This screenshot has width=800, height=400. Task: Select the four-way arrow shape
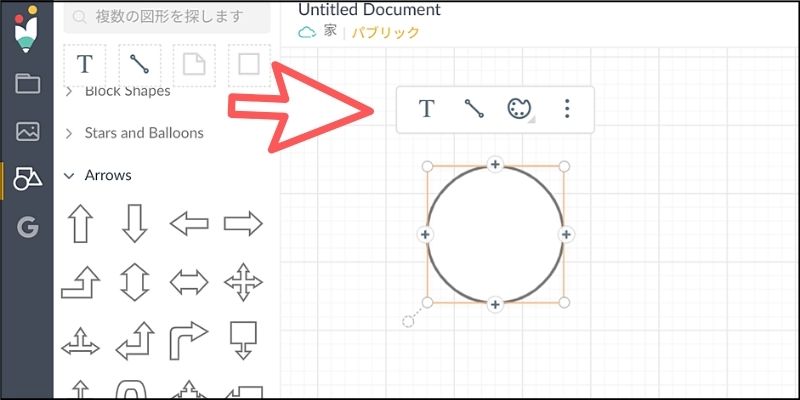pyautogui.click(x=243, y=282)
